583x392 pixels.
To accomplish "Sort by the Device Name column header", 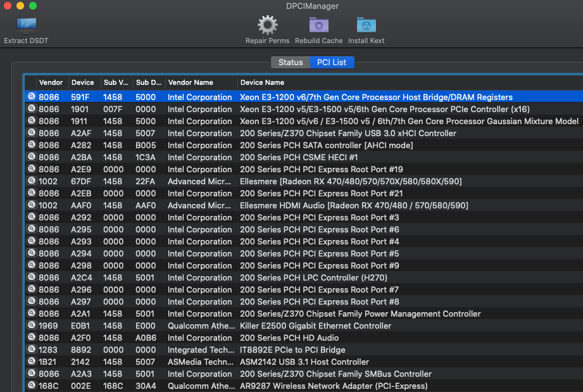I will point(261,82).
